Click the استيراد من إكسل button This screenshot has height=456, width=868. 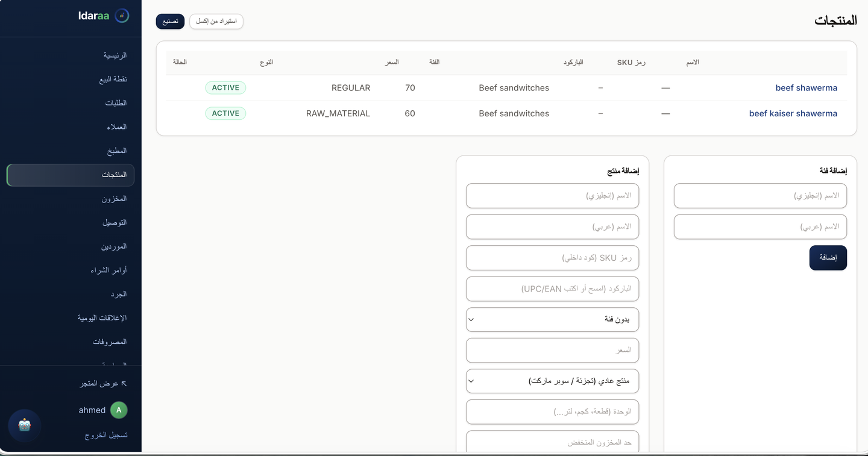(216, 21)
